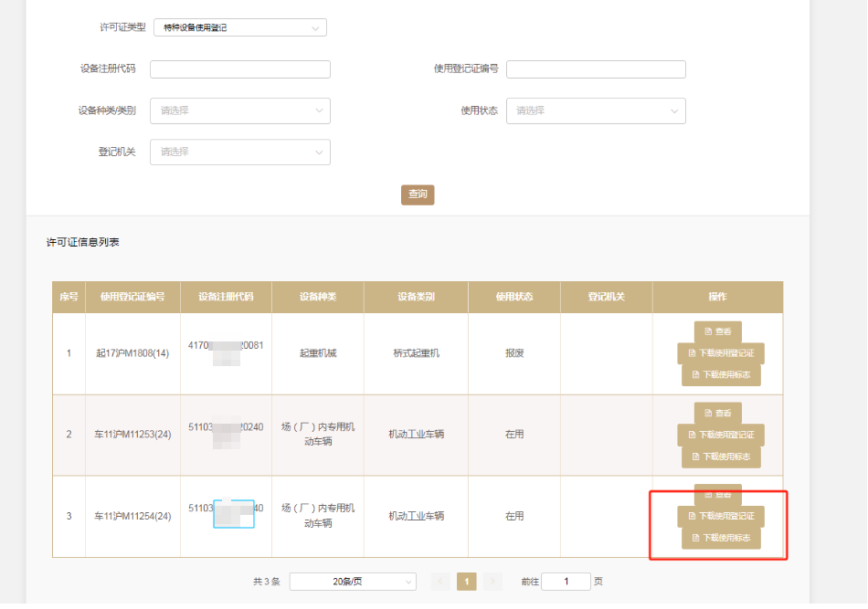This screenshot has height=609, width=868.
Task: Click the next page arrow
Action: (493, 582)
